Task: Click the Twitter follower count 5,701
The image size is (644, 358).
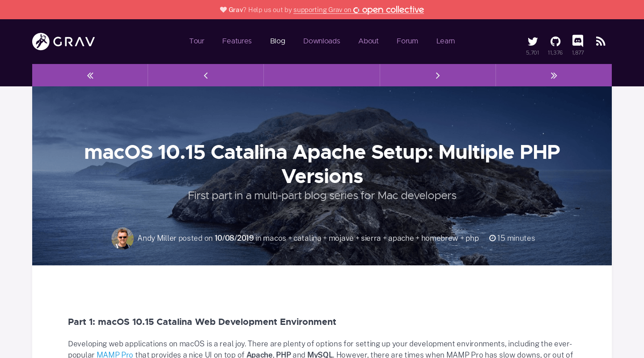Action: (532, 53)
